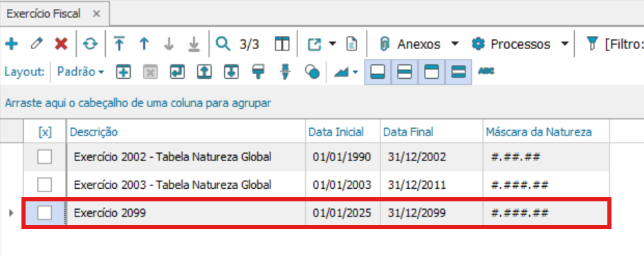
Task: Close the Exercício Fiscal tab
Action: [97, 14]
